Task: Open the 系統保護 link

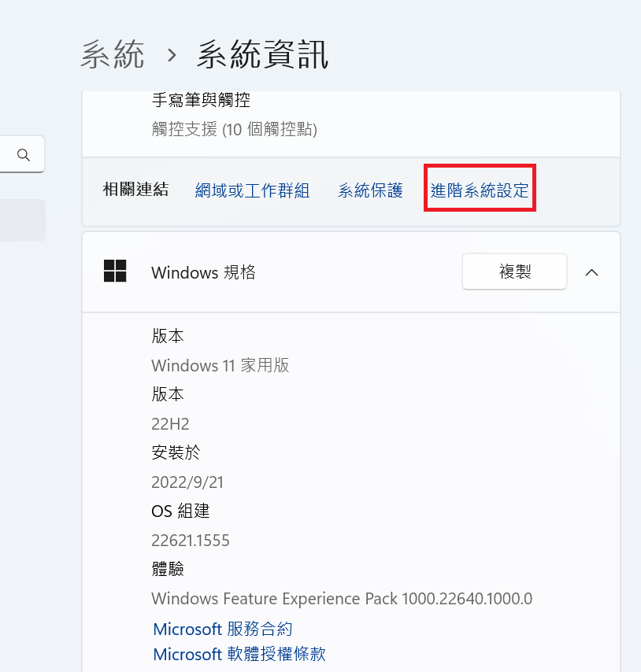Action: [370, 190]
